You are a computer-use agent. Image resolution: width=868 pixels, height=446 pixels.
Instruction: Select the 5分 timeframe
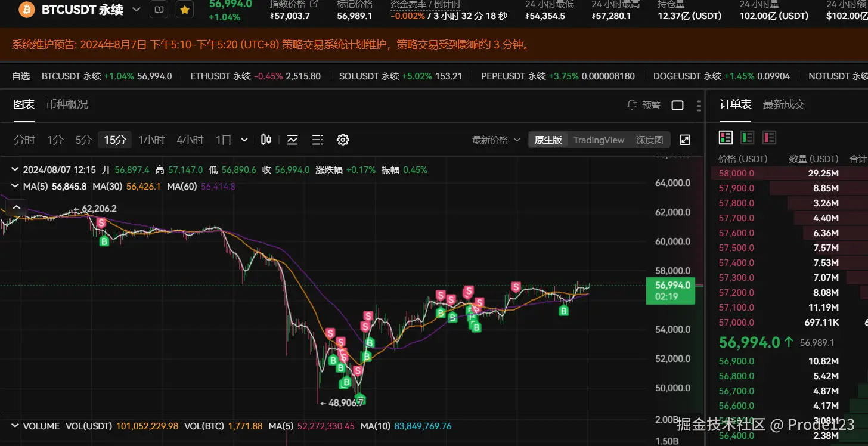coord(83,140)
